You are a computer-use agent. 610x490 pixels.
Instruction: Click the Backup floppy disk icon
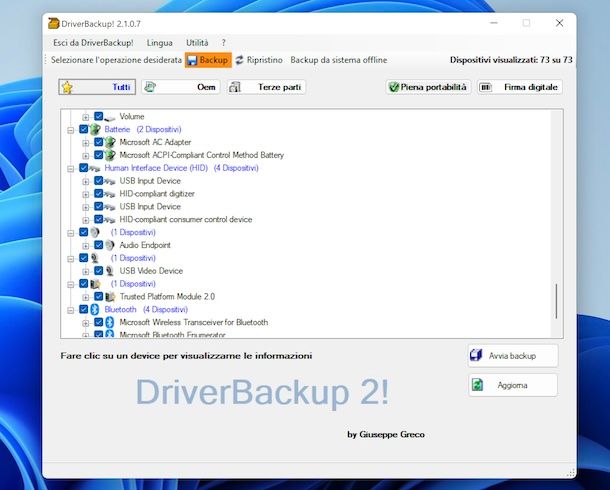(x=192, y=61)
